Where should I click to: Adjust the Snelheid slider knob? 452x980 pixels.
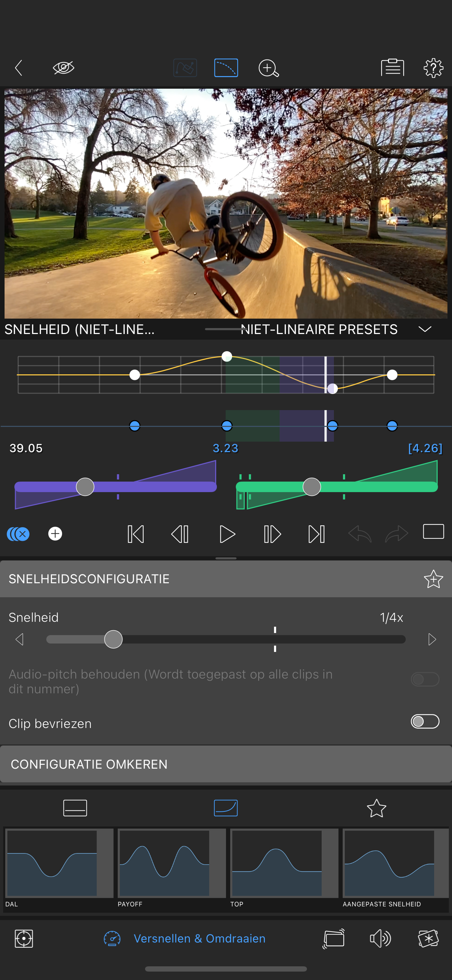(114, 639)
